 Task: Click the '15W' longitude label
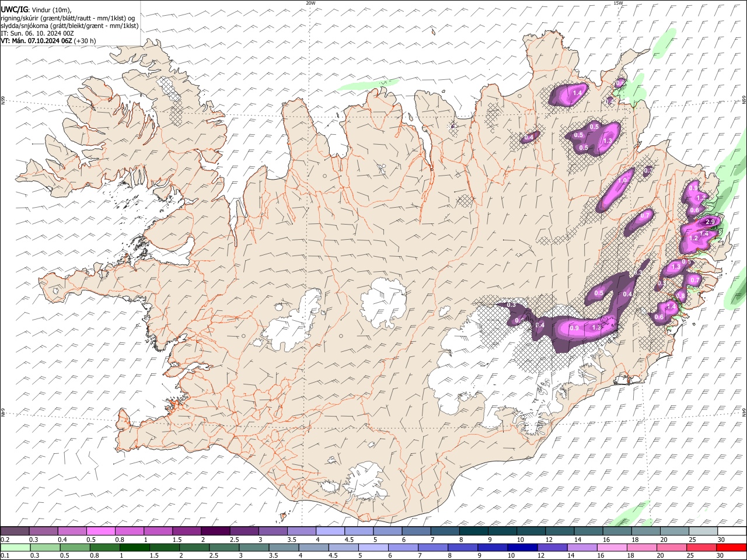(618, 3)
